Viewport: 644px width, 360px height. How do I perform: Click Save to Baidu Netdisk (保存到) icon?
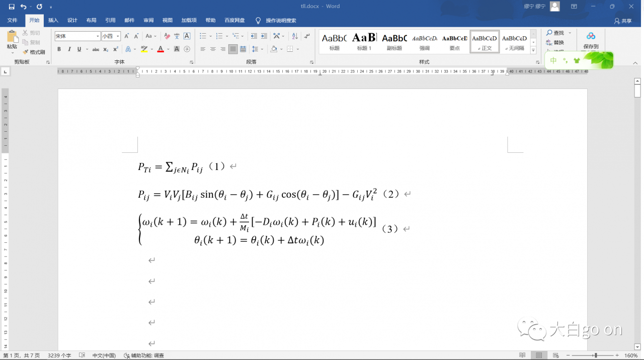point(591,40)
